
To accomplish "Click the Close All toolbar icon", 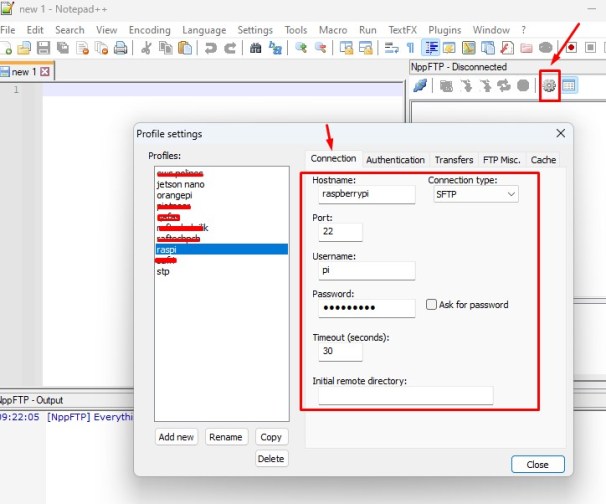I will click(101, 48).
